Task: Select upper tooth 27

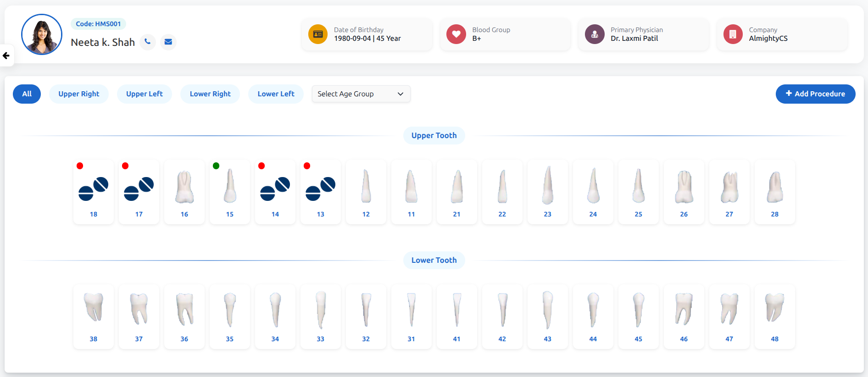Action: pyautogui.click(x=729, y=188)
